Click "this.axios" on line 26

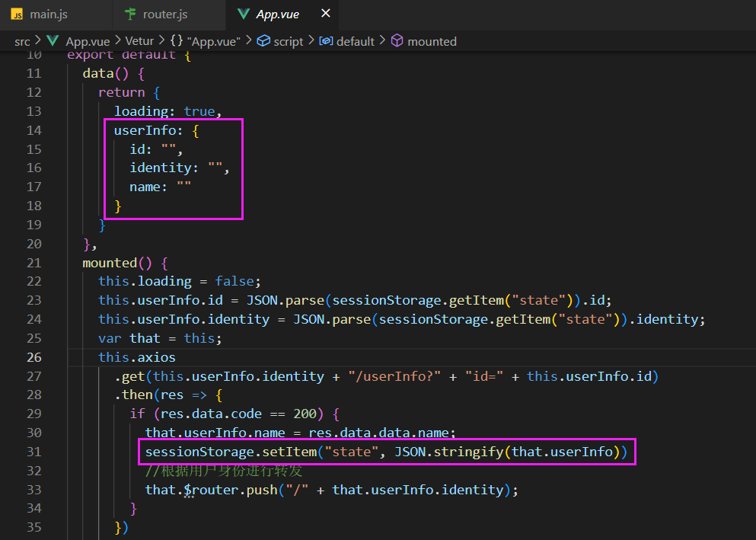point(137,357)
